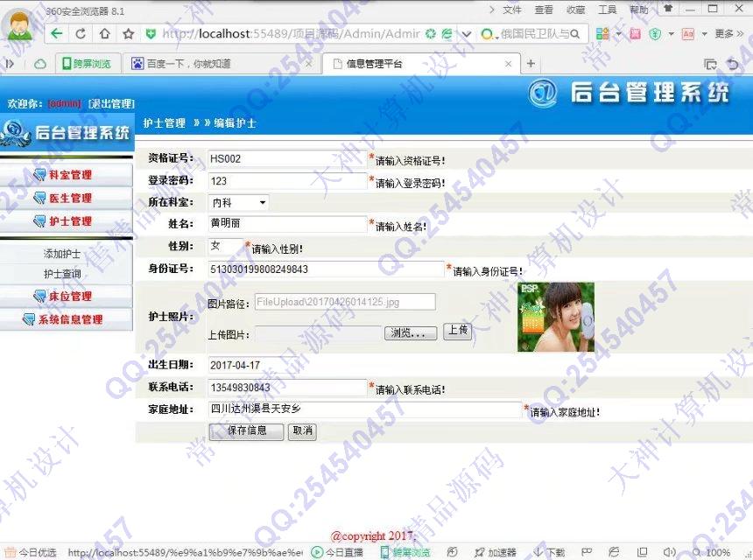Viewport: 753px width, 560px height.
Task: Click the 性别 input field
Action: pyautogui.click(x=226, y=246)
